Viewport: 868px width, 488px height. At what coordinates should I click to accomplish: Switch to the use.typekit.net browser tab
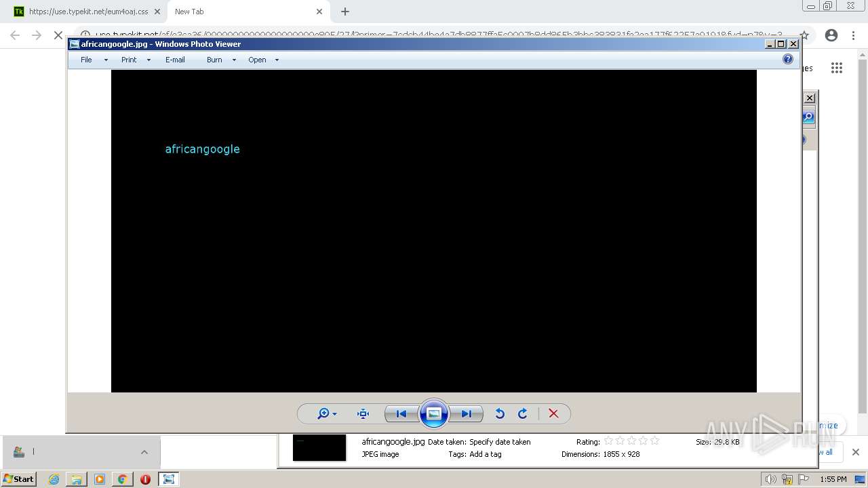point(88,12)
